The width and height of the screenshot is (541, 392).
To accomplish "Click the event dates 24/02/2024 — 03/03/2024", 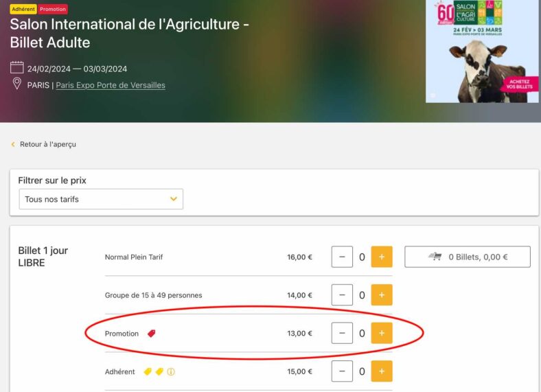I will (x=78, y=69).
